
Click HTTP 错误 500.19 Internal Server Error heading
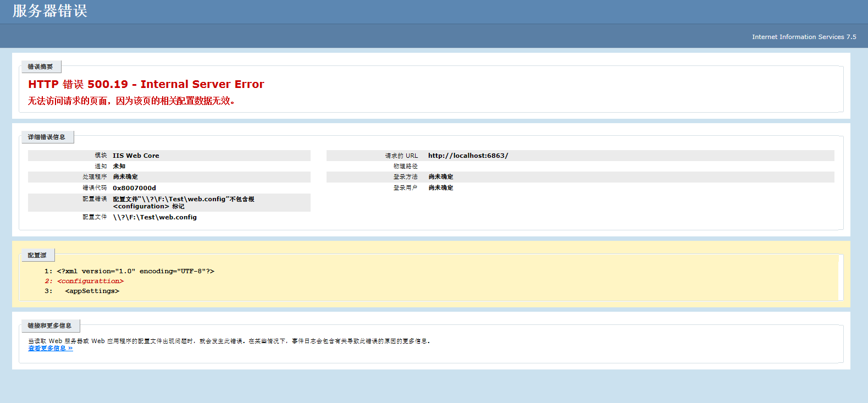(x=146, y=84)
